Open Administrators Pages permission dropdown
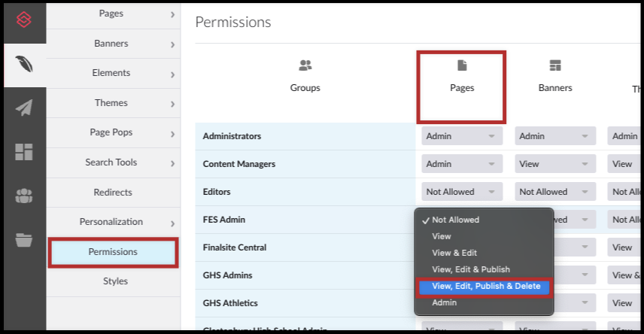 click(x=462, y=136)
